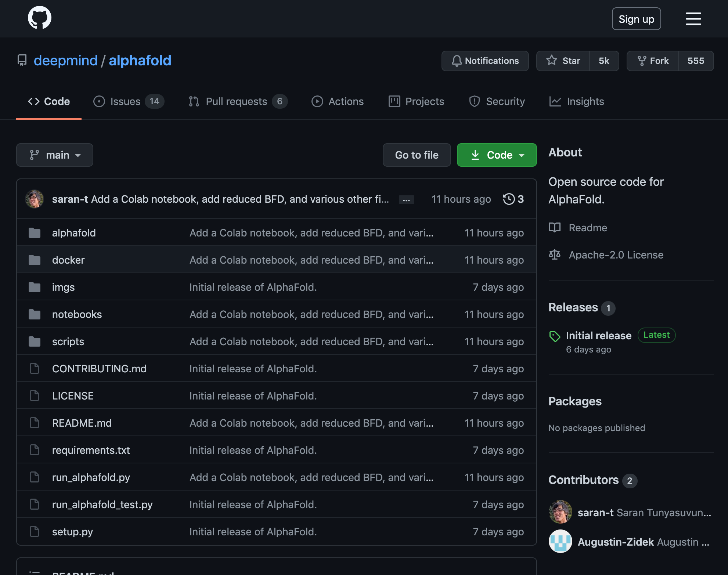728x575 pixels.
Task: Open the deepmind organization link
Action: [x=66, y=61]
